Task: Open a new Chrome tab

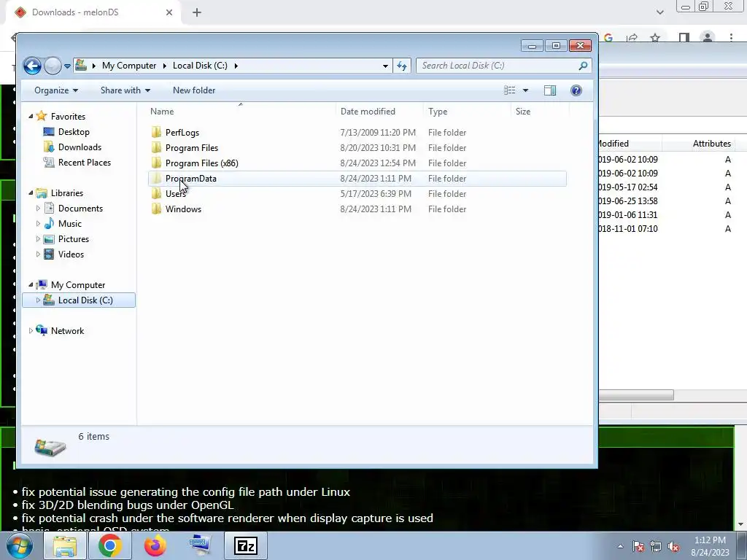Action: tap(197, 12)
